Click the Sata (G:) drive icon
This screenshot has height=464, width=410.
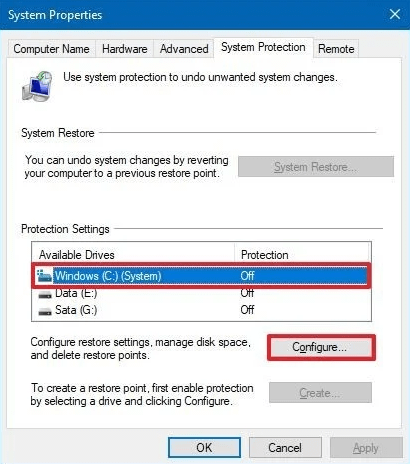pos(45,311)
